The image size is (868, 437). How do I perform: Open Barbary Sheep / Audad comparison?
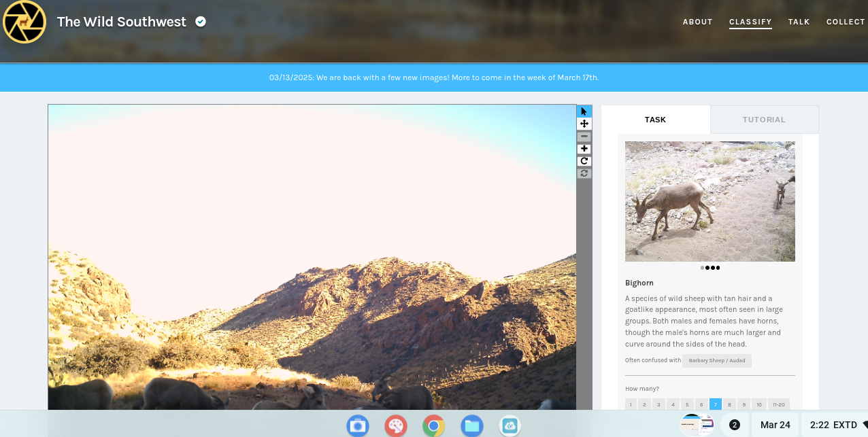717,361
